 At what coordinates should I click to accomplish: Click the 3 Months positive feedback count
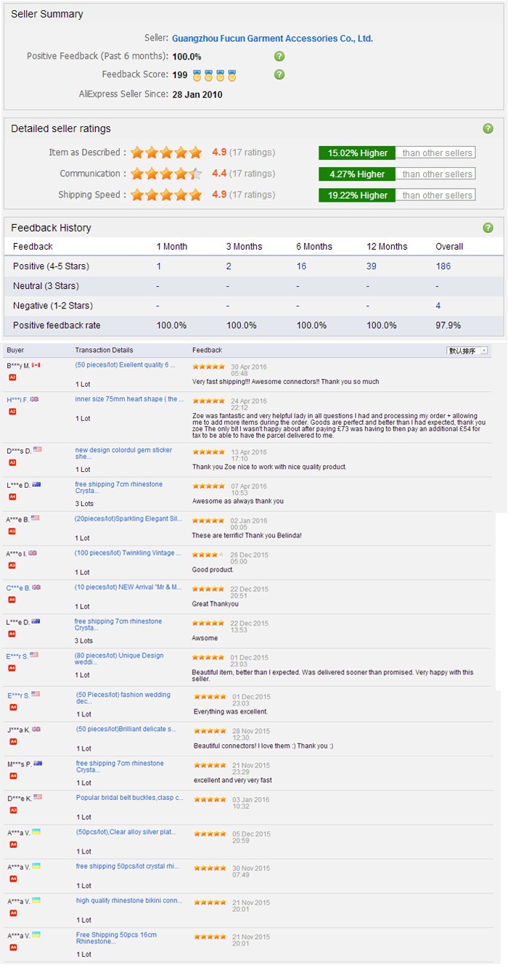tap(229, 266)
